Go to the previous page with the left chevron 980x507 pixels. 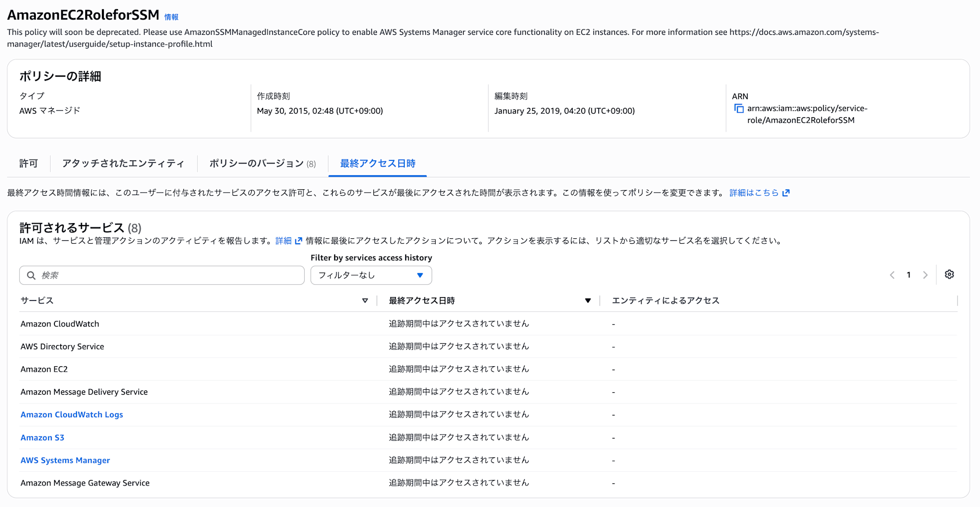click(x=892, y=275)
